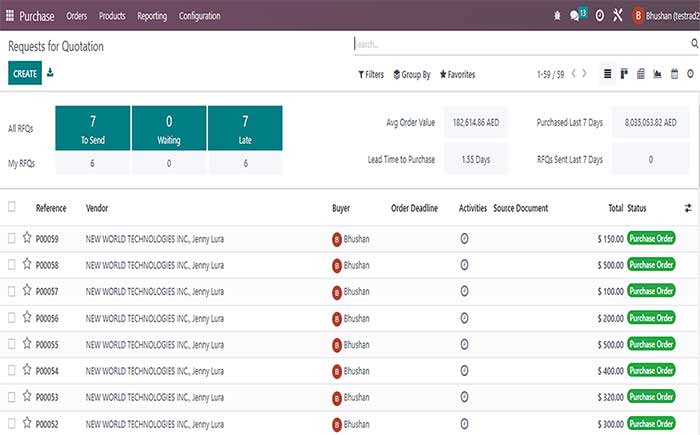Select the P00056 row checkbox

pos(12,318)
